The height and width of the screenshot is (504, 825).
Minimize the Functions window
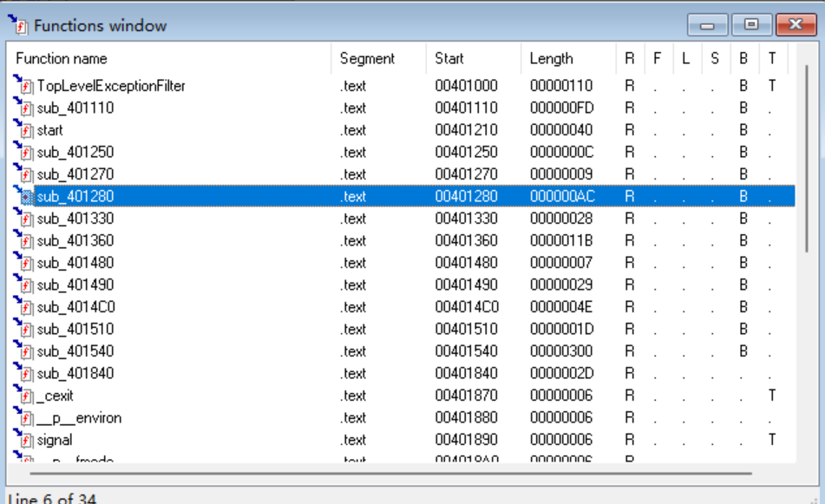(707, 25)
